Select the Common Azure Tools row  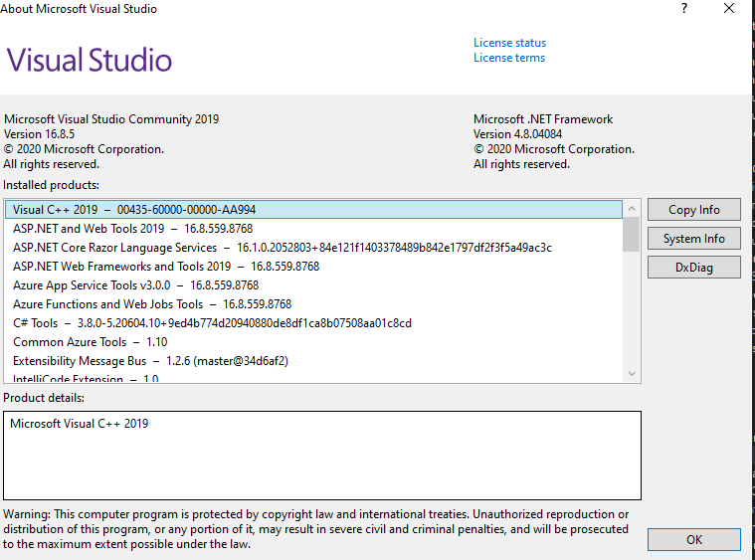tap(313, 342)
